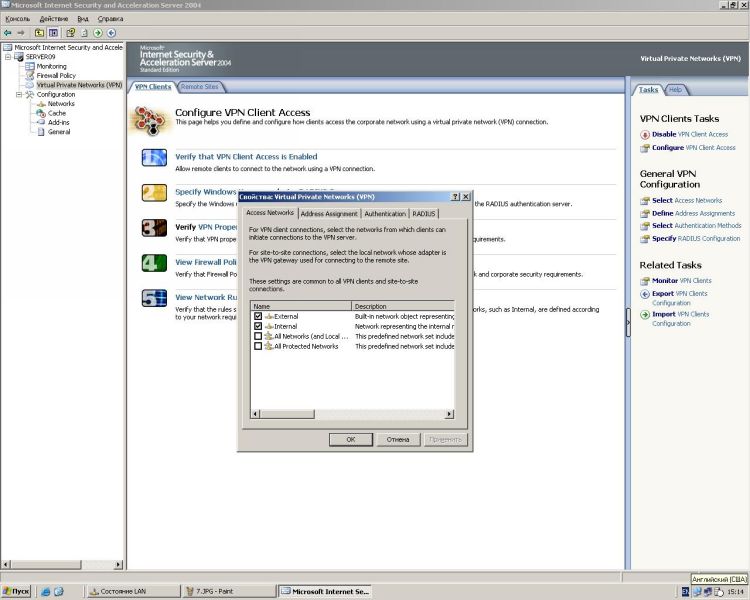The height and width of the screenshot is (600, 750).
Task: Open the Консоль menu
Action: coord(18,19)
